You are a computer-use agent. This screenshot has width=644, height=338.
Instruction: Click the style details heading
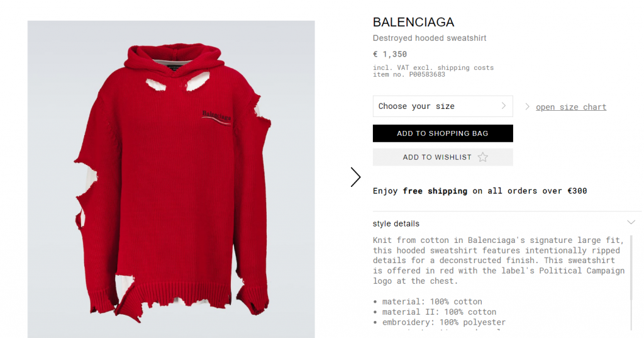click(x=396, y=223)
